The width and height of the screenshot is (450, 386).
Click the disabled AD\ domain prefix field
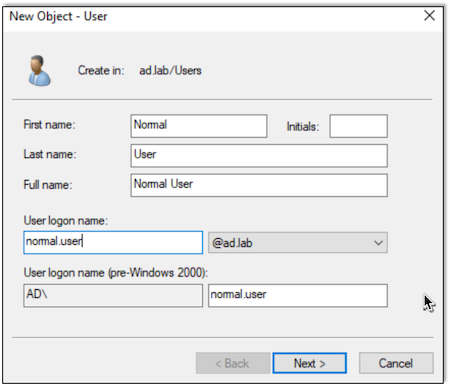pos(113,295)
